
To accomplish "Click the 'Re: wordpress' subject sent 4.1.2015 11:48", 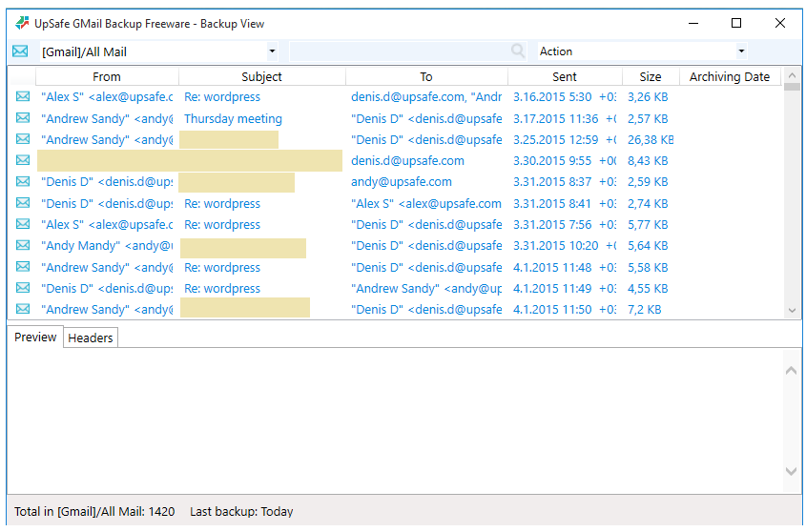I will point(222,267).
